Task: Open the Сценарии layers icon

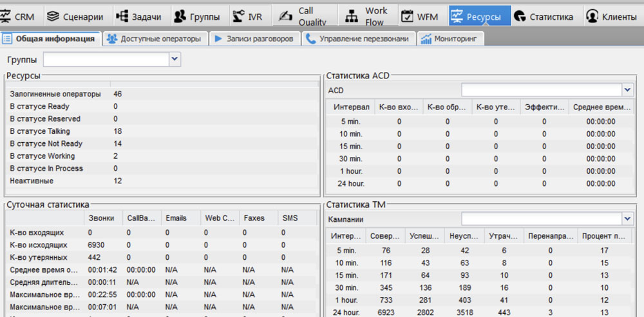Action: (x=53, y=17)
